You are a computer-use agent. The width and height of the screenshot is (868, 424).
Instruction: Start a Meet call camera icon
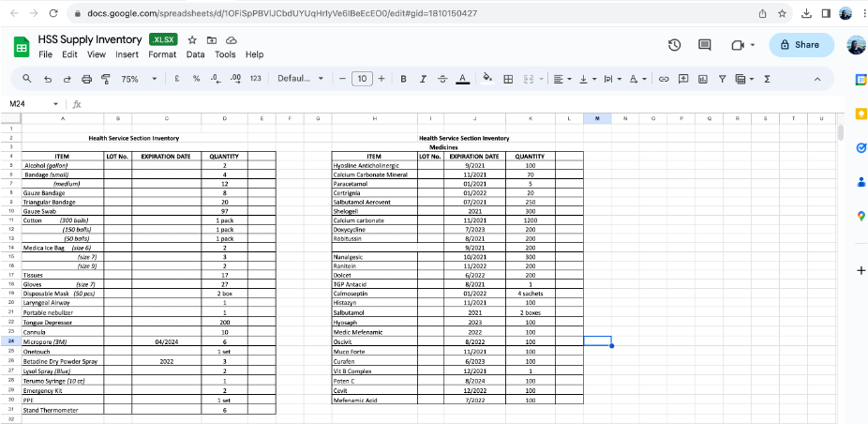tap(738, 45)
